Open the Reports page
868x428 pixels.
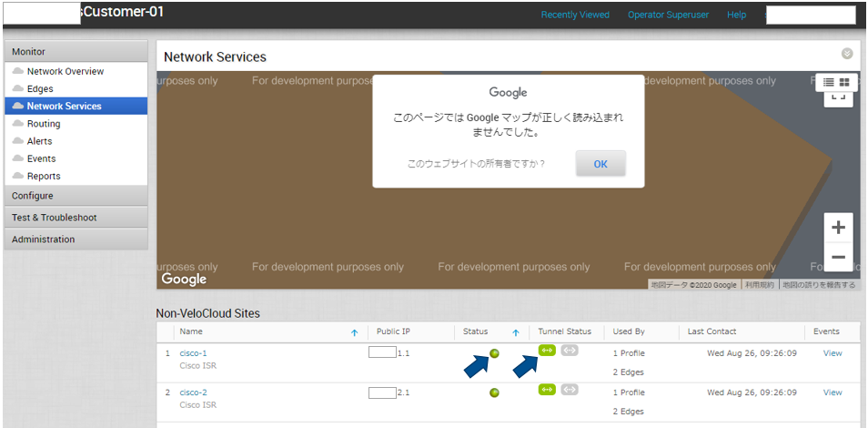(x=44, y=176)
